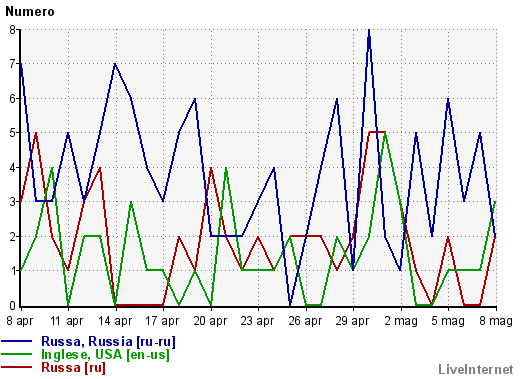This screenshot has height=379, width=520.
Task: Click the blue Russa, Russia [ru-ru] legend label
Action: tap(108, 342)
